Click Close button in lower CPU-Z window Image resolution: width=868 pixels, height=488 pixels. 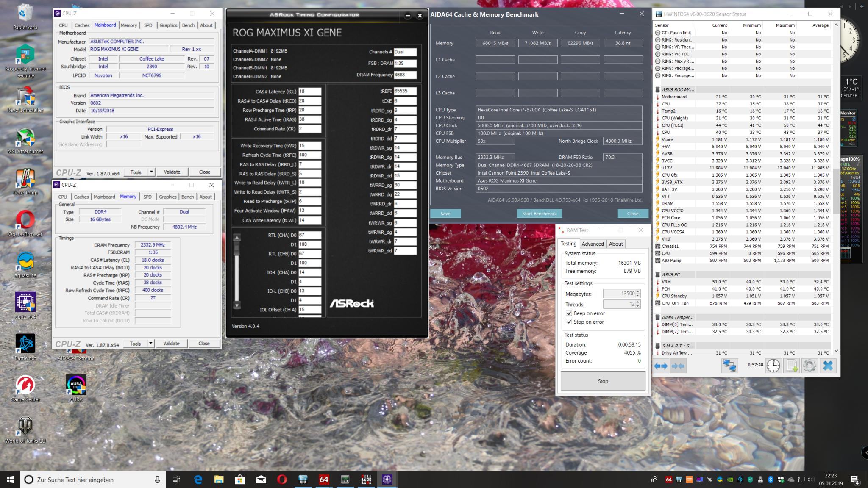204,344
